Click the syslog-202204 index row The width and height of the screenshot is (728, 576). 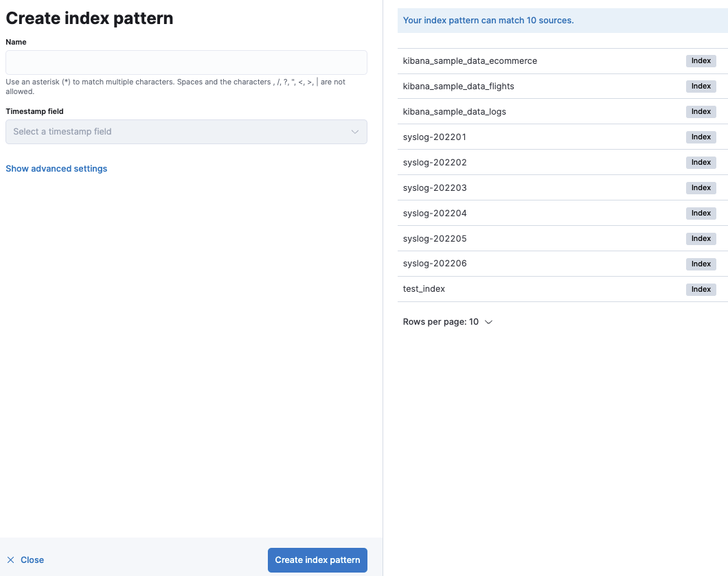point(435,213)
